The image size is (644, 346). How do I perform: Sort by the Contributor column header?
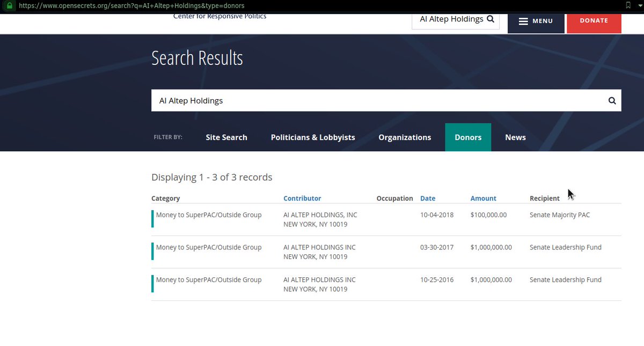coord(302,198)
